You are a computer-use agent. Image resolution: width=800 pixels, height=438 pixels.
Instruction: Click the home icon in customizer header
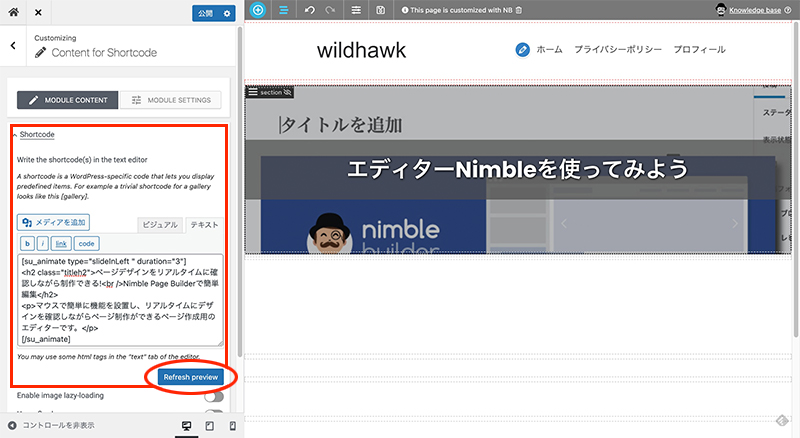pos(13,13)
